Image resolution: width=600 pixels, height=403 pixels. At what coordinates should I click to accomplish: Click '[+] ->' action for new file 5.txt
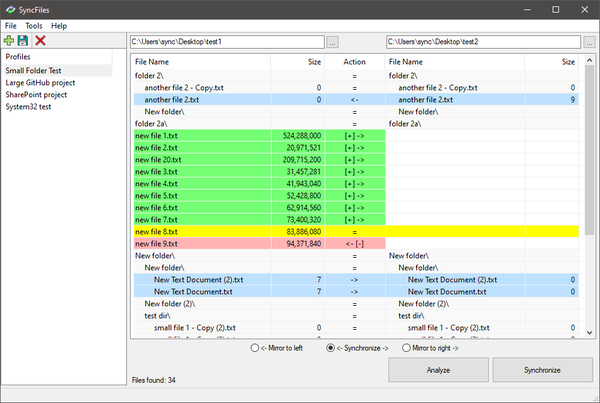355,196
